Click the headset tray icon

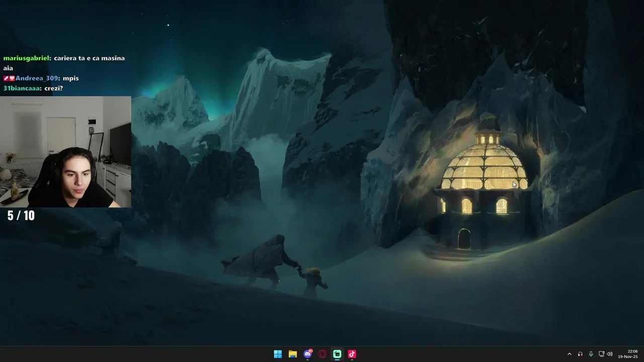point(580,354)
